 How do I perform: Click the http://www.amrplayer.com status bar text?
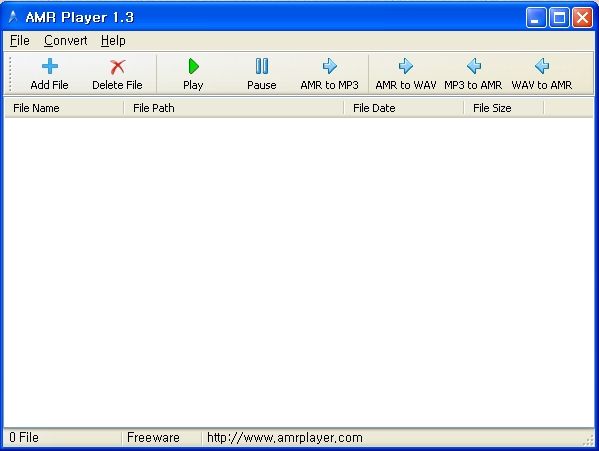point(285,438)
